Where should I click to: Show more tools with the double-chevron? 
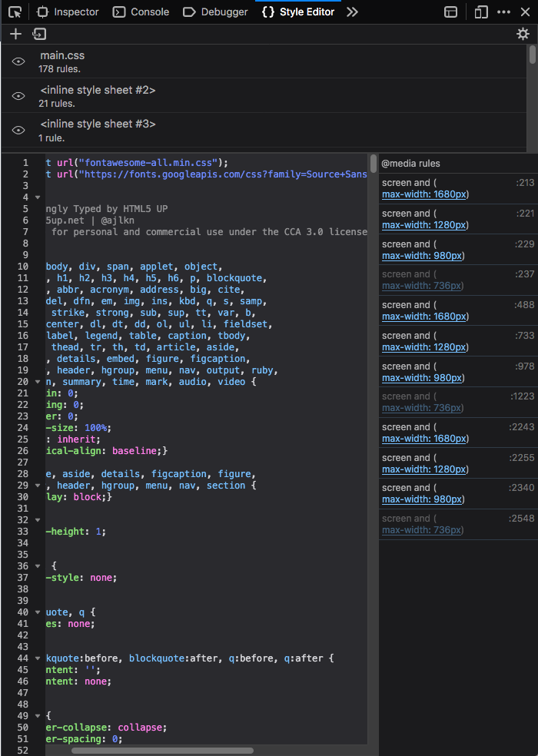(352, 12)
